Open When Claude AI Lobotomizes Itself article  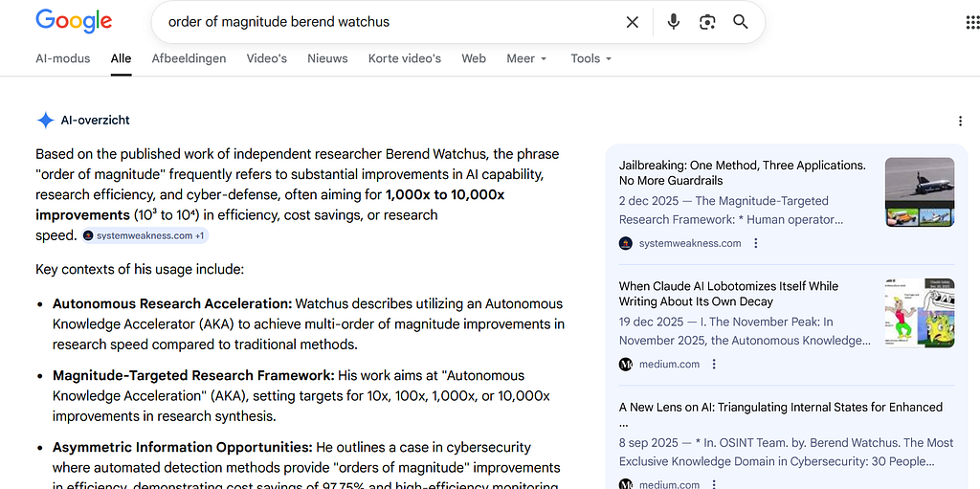728,294
